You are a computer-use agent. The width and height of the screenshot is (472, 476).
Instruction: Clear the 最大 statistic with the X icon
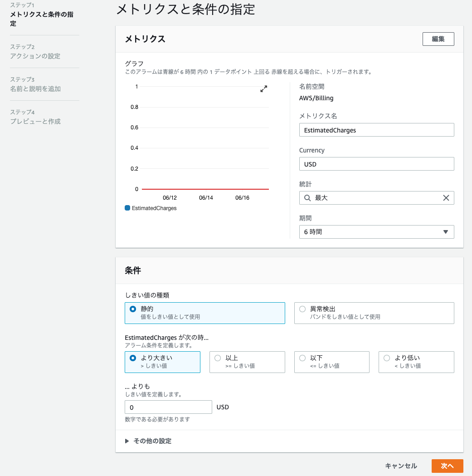[x=446, y=198]
